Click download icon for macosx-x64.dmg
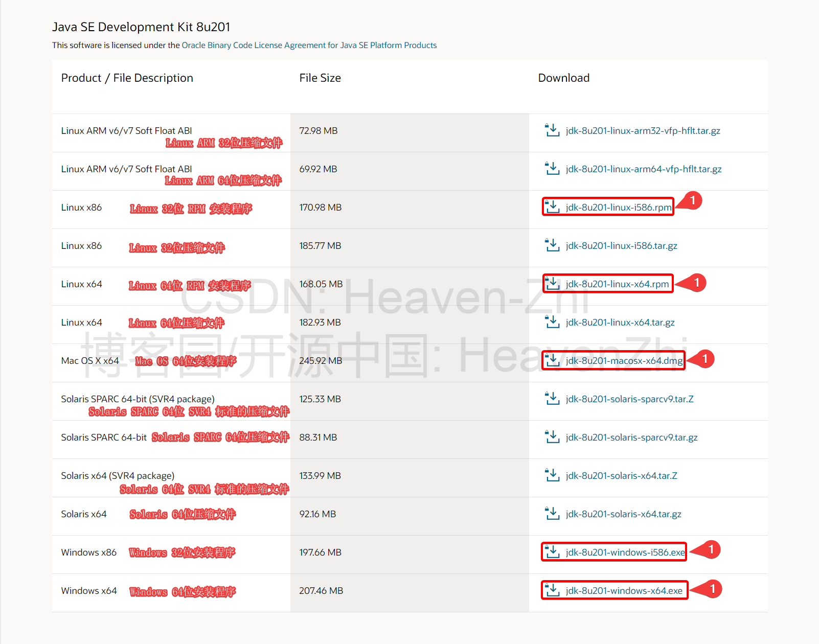The image size is (819, 644). pyautogui.click(x=552, y=360)
